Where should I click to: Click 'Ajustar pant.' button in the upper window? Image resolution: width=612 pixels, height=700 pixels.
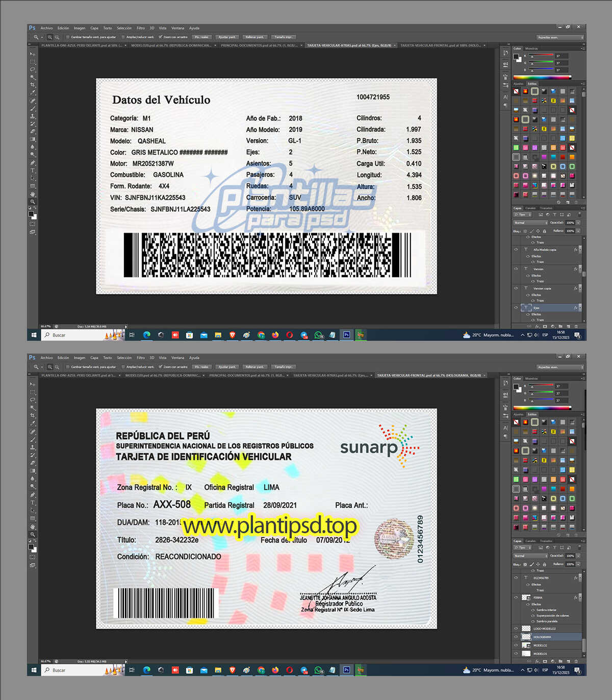coord(227,37)
